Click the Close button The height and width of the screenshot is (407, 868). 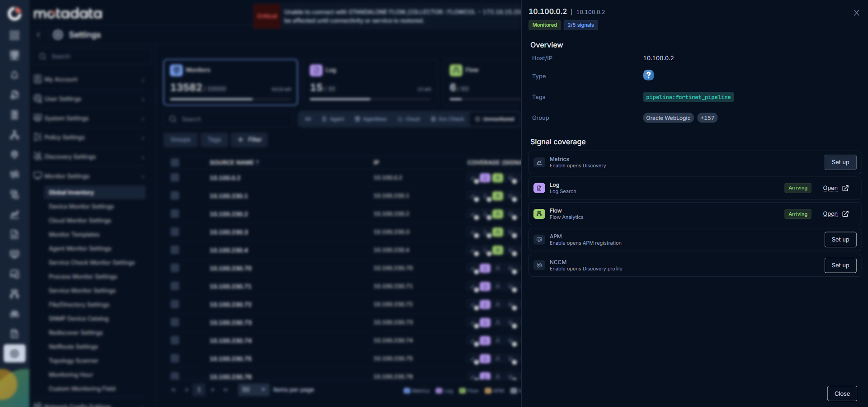click(x=842, y=393)
